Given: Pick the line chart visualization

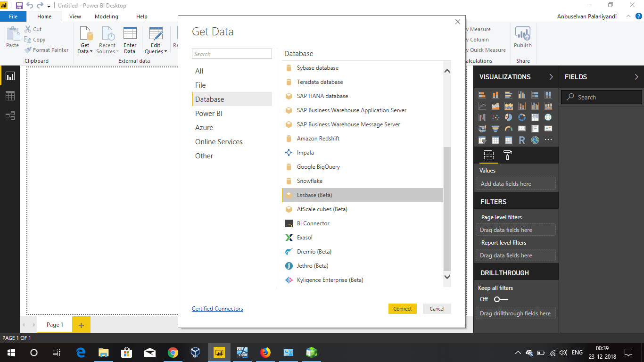Looking at the screenshot, I should point(482,106).
